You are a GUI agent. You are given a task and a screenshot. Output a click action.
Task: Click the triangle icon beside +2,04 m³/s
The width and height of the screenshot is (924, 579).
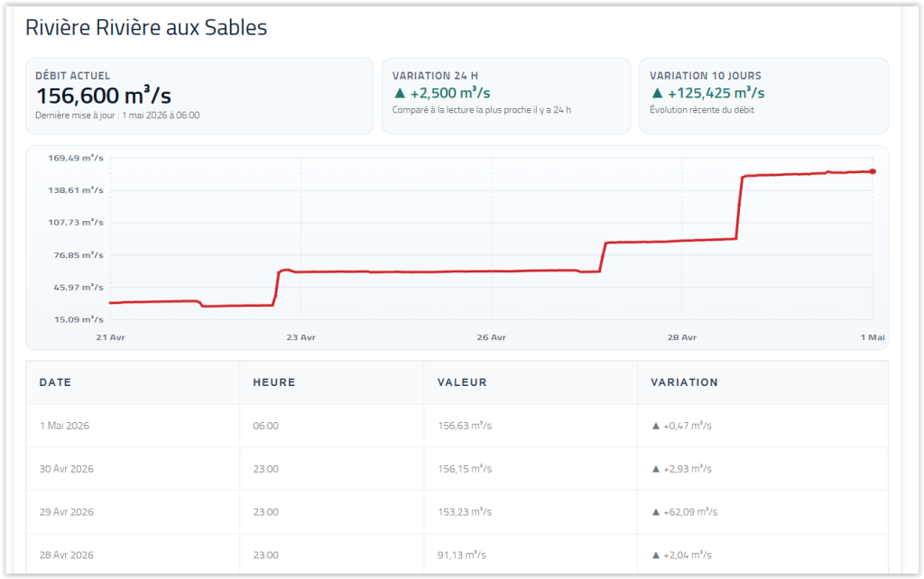tap(655, 556)
